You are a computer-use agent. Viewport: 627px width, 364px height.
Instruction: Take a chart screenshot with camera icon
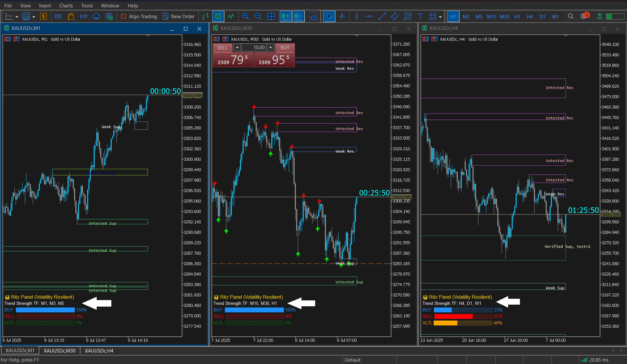click(x=313, y=16)
